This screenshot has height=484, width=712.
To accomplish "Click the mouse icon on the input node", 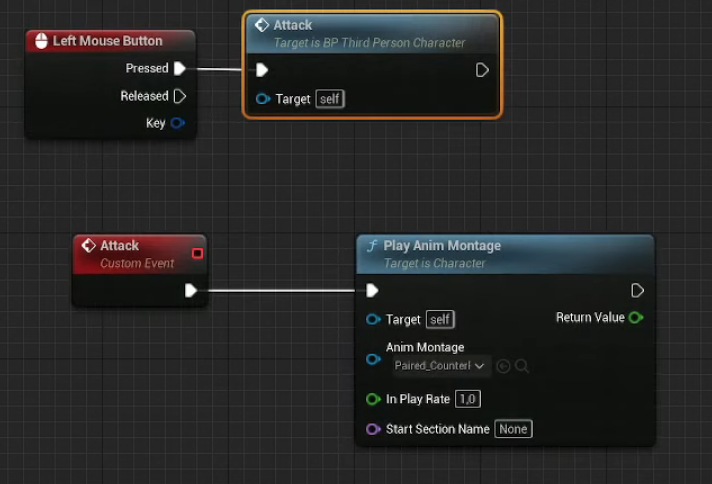I will (41, 41).
